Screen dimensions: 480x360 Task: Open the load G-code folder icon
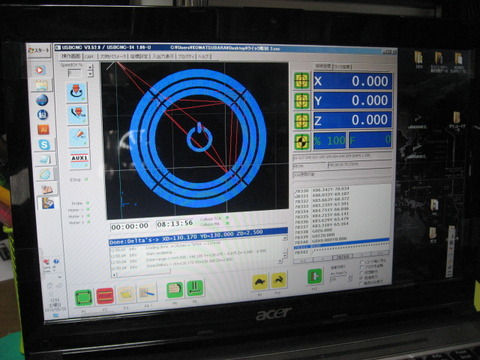(126, 294)
